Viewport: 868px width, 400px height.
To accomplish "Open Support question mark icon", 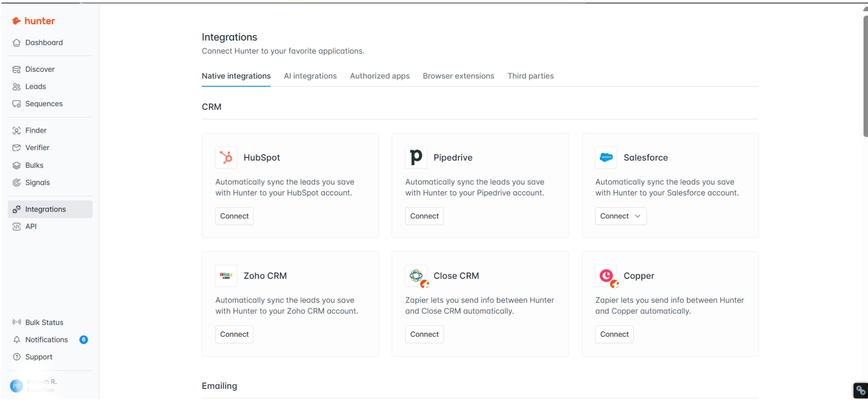I will (16, 357).
